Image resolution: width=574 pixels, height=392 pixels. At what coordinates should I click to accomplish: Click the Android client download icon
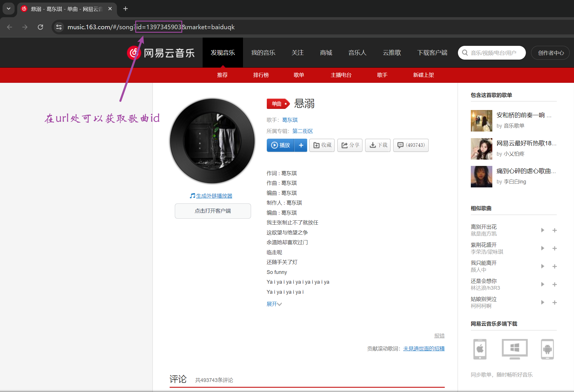pyautogui.click(x=547, y=349)
